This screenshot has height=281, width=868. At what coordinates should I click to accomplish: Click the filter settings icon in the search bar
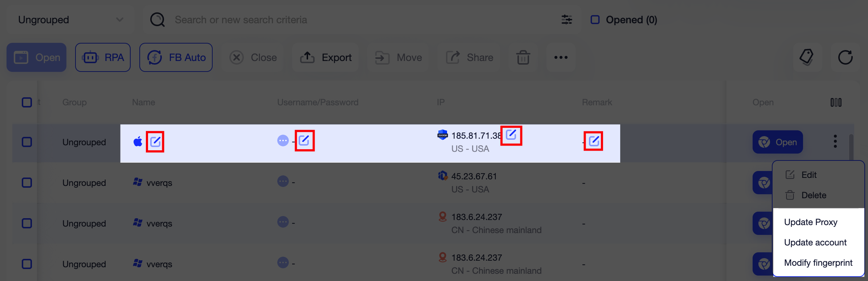[566, 20]
